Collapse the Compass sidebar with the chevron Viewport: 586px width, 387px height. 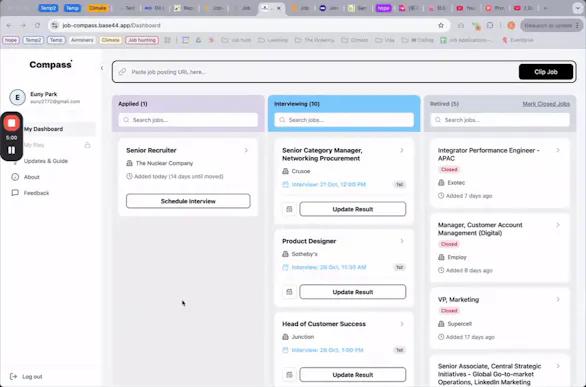pos(102,68)
